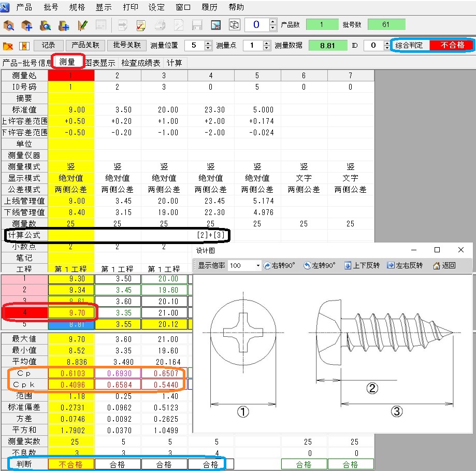476x471 pixels.
Task: Click the +0.174 upper tolerance cell
Action: click(257, 121)
